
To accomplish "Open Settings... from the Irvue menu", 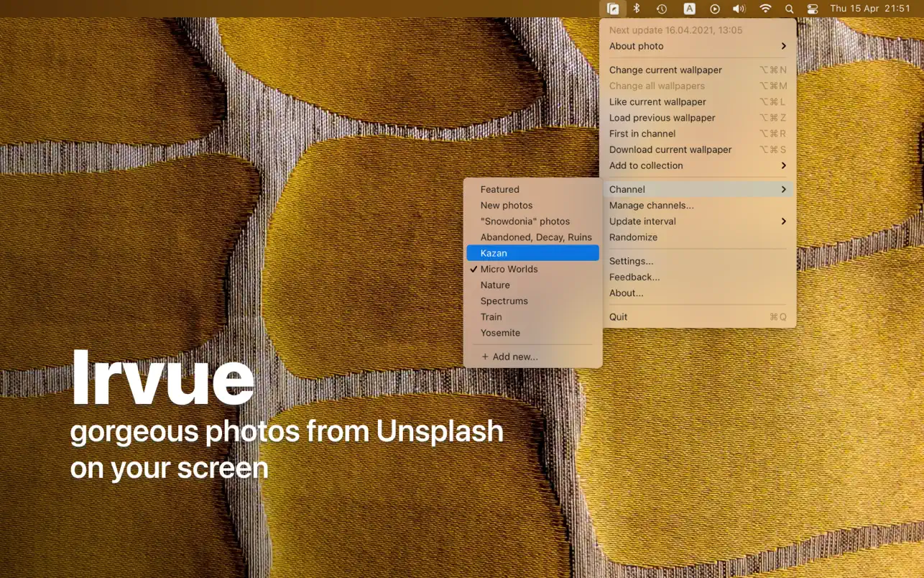I will point(631,261).
